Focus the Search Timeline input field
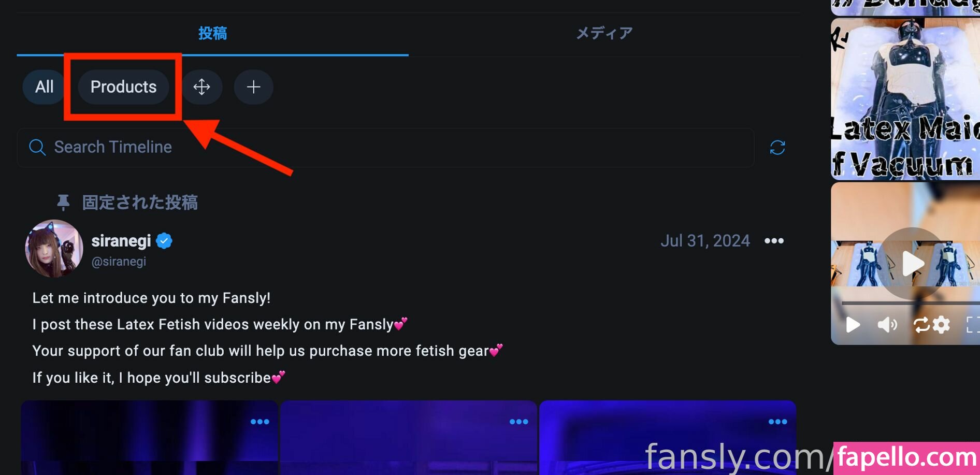980x475 pixels. tap(385, 148)
